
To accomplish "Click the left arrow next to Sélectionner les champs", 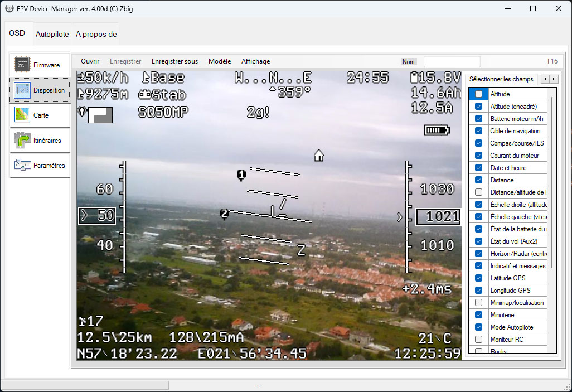I will (x=546, y=79).
